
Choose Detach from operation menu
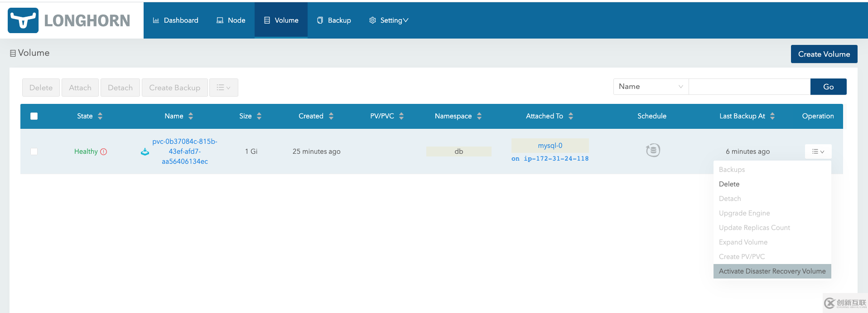tap(772, 199)
